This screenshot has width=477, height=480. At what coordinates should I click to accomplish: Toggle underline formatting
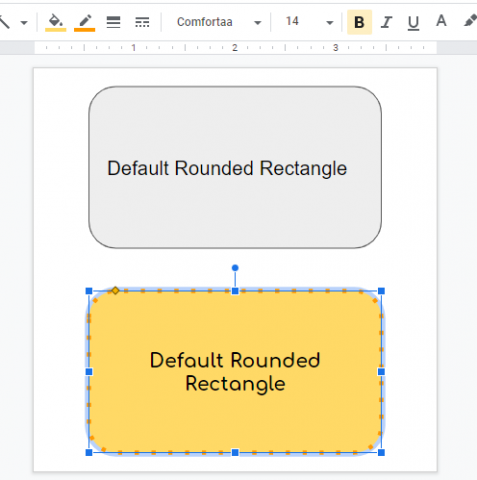click(413, 22)
